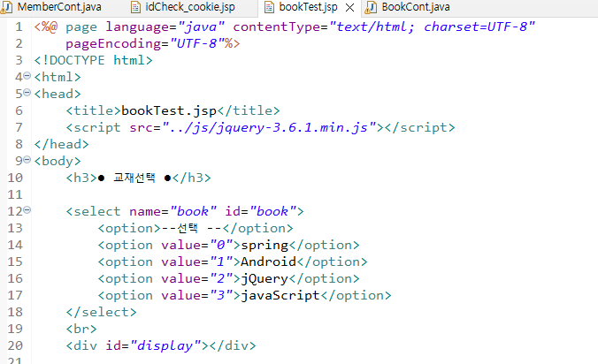Screen dimensions: 598x364
Task: Click the language="java" attribute value
Action: pyautogui.click(x=201, y=27)
